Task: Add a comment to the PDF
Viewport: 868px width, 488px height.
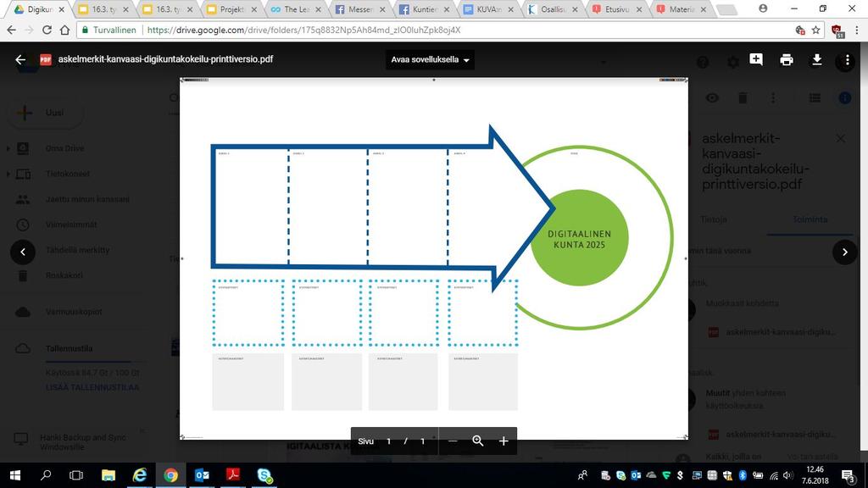Action: point(756,59)
